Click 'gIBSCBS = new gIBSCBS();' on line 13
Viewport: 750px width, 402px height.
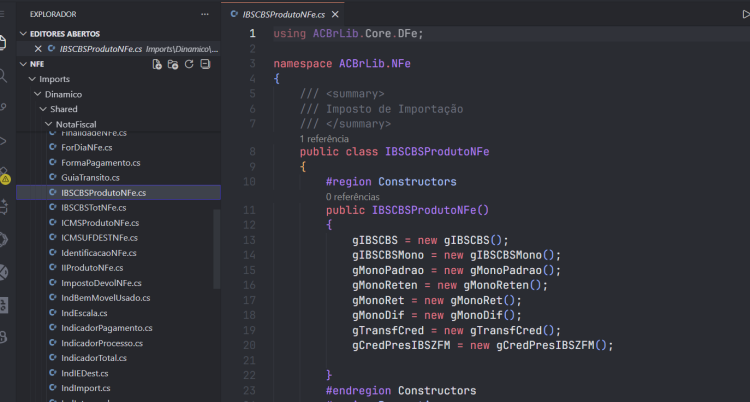point(430,240)
